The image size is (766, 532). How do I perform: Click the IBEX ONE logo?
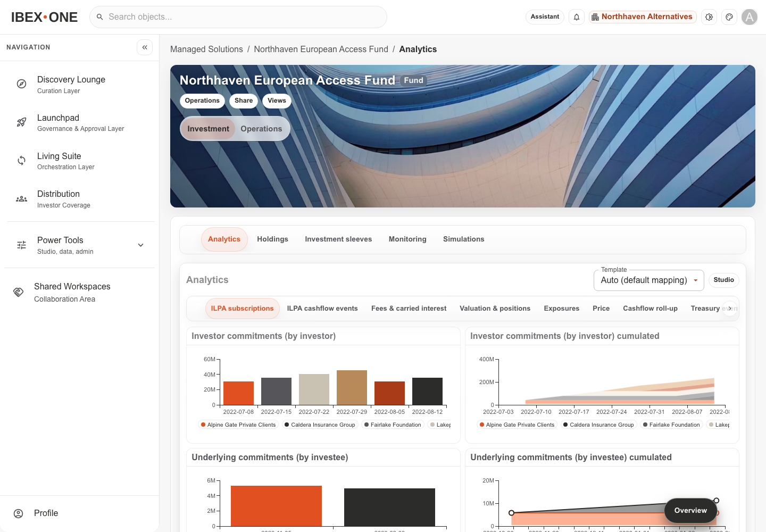(x=45, y=17)
